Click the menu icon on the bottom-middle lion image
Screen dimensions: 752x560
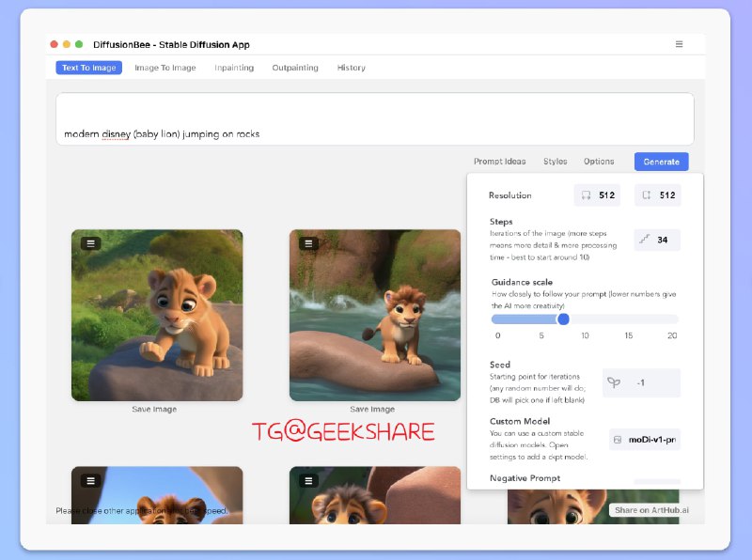click(308, 480)
